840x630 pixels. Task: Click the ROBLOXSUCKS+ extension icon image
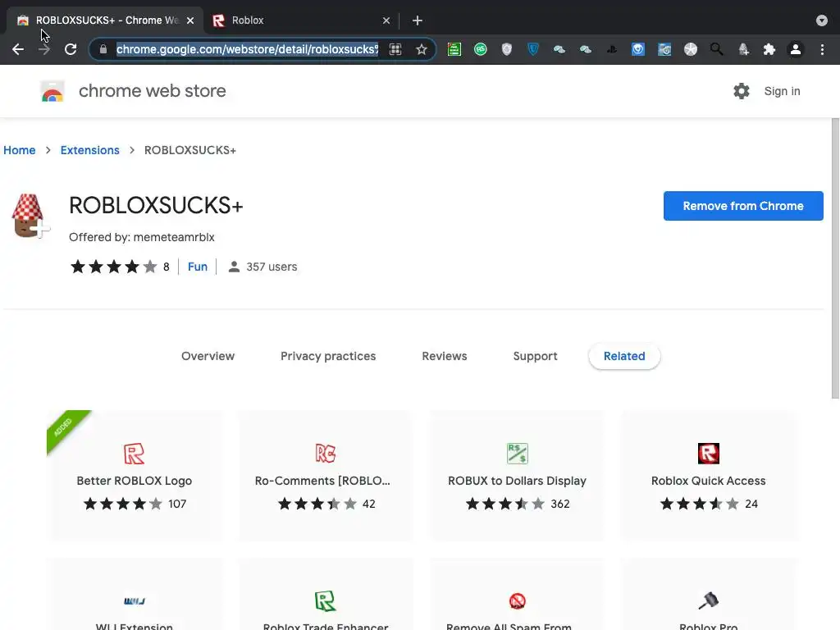click(x=30, y=216)
